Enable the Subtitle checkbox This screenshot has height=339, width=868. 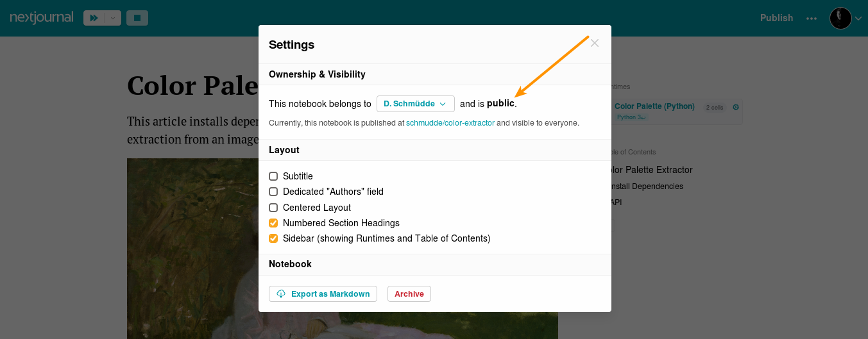pyautogui.click(x=273, y=176)
